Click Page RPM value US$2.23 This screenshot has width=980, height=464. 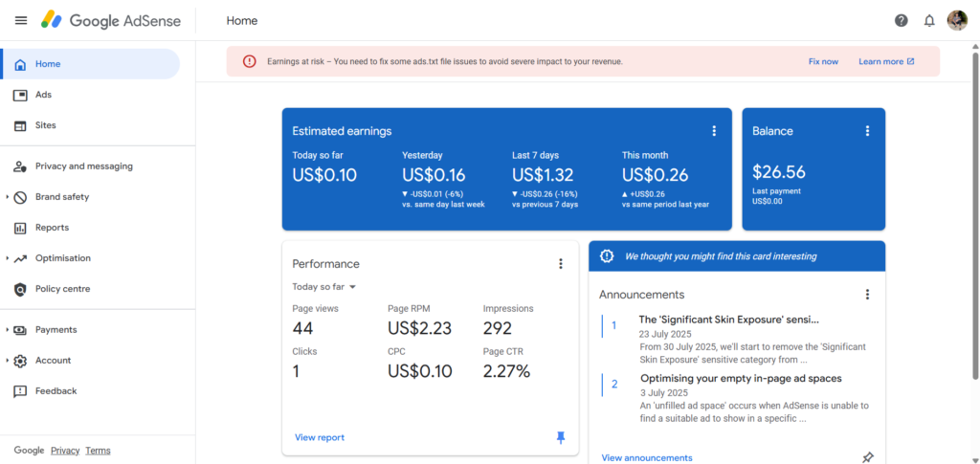click(419, 328)
